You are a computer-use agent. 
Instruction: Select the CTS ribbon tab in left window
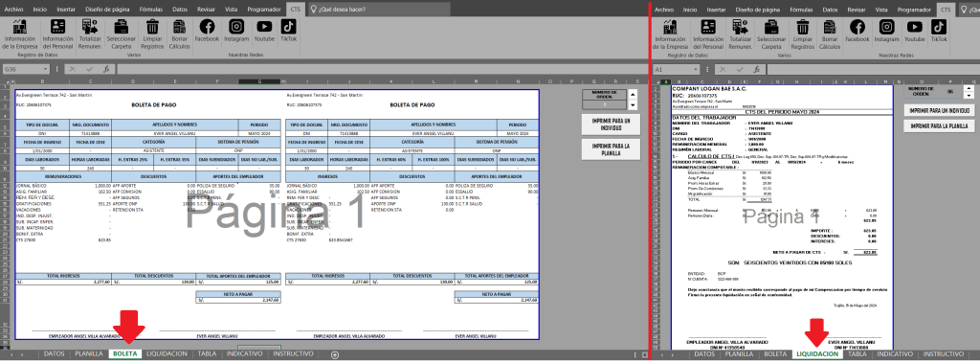pyautogui.click(x=296, y=10)
